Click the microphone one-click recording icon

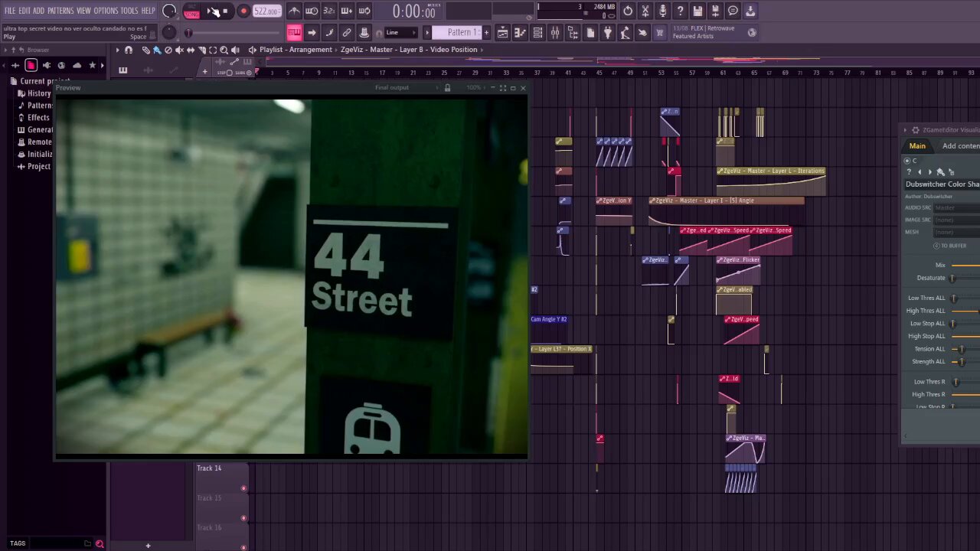pyautogui.click(x=663, y=11)
